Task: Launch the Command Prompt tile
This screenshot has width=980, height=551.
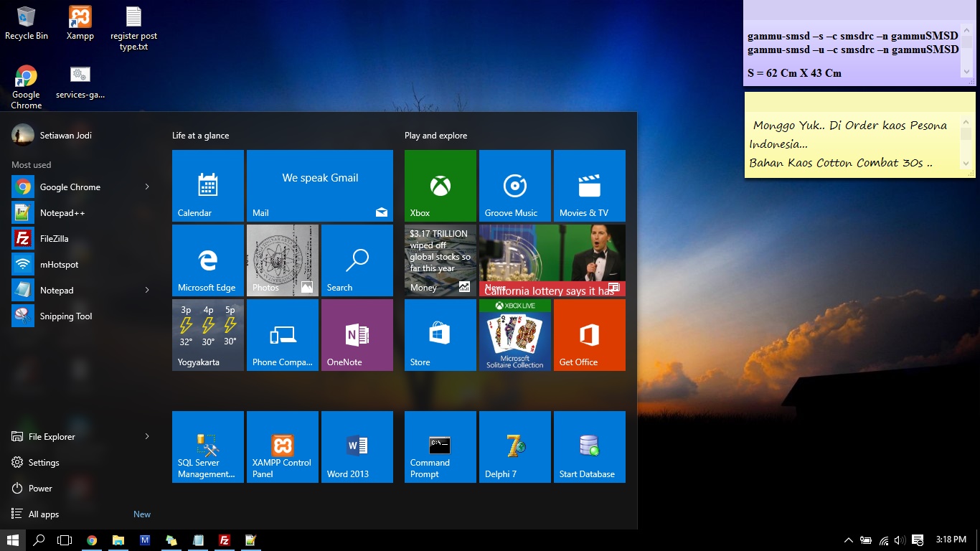Action: tap(440, 446)
